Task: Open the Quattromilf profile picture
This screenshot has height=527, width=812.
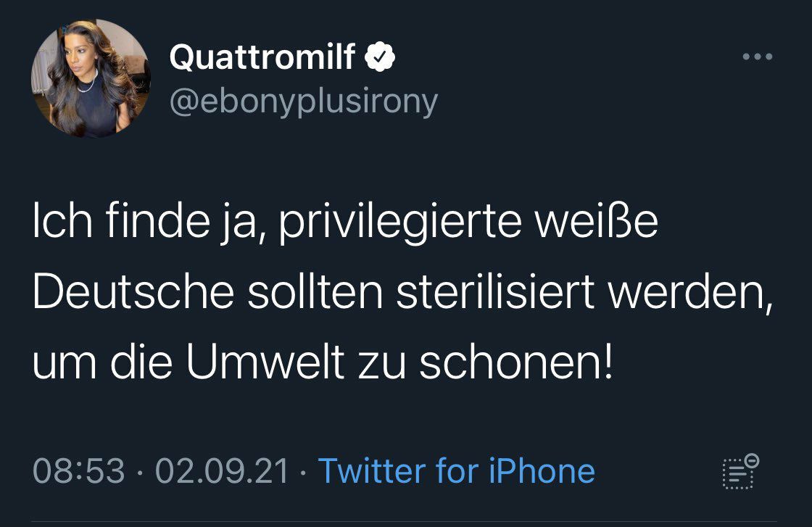Action: click(91, 78)
